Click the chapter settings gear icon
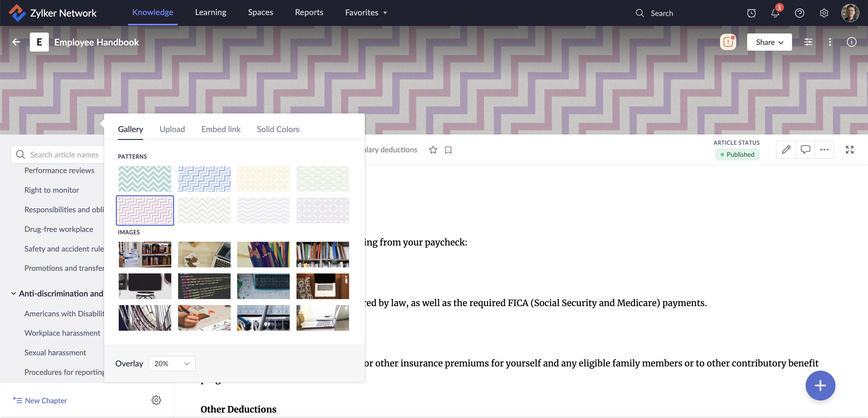 [x=156, y=400]
